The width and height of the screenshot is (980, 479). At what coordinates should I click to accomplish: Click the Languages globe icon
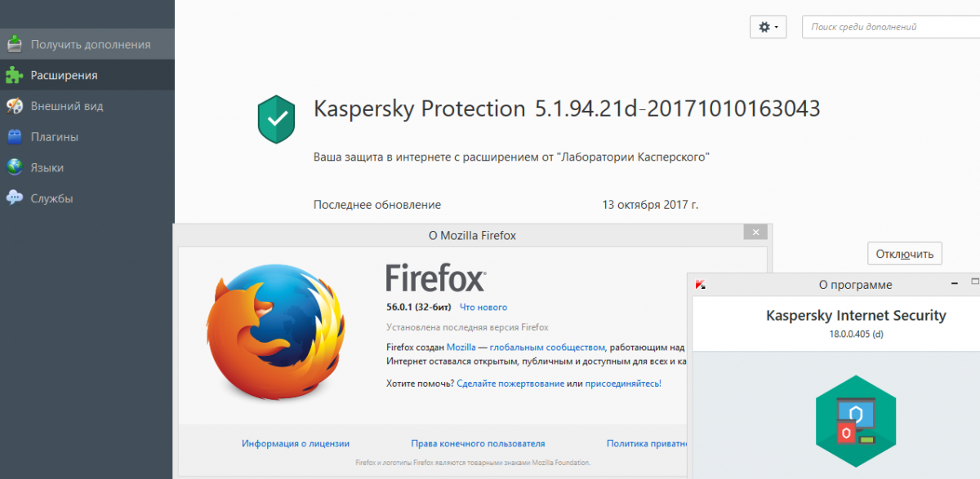click(14, 167)
